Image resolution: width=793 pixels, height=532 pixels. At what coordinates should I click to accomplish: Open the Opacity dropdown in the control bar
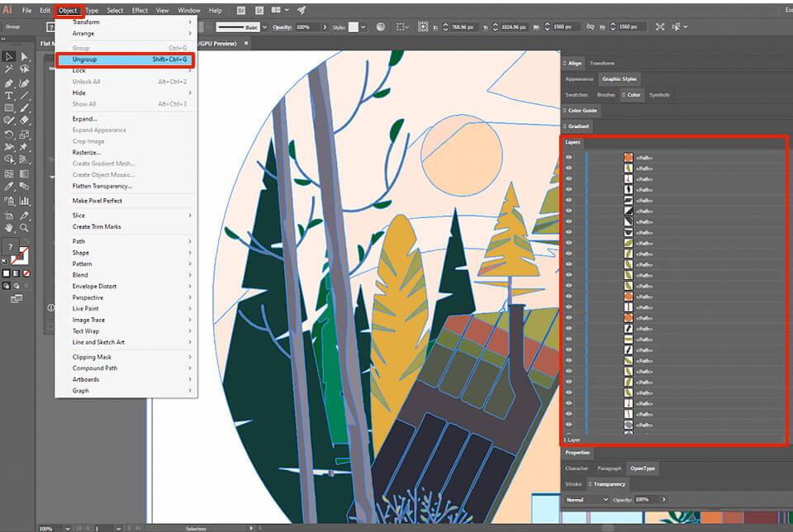325,26
